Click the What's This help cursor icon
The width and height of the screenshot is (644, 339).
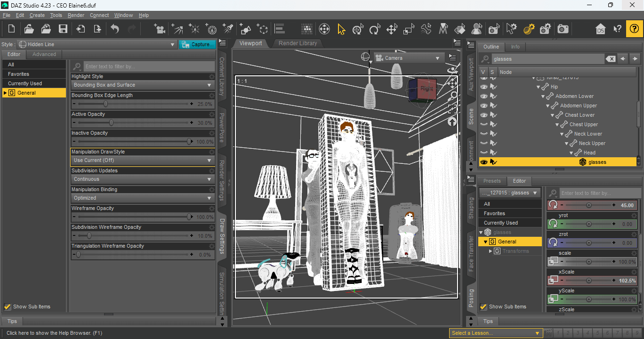[x=617, y=29]
